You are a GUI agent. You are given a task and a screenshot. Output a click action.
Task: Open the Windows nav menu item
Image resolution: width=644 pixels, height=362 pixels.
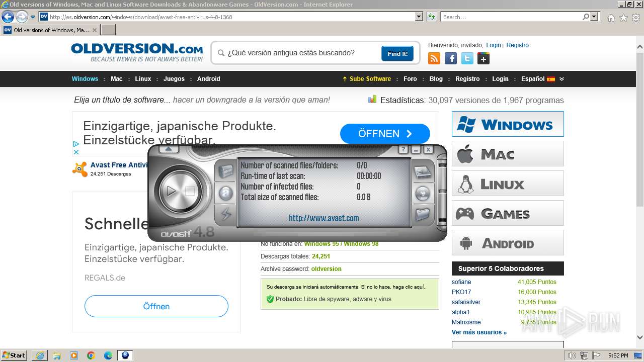[x=85, y=79]
